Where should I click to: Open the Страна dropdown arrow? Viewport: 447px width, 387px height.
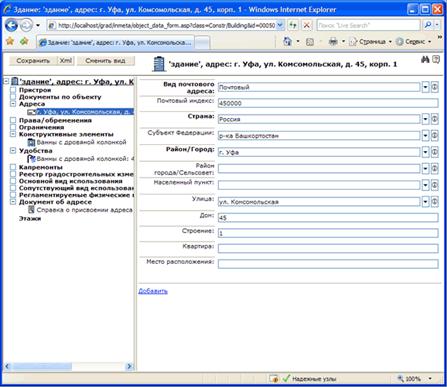tap(425, 119)
